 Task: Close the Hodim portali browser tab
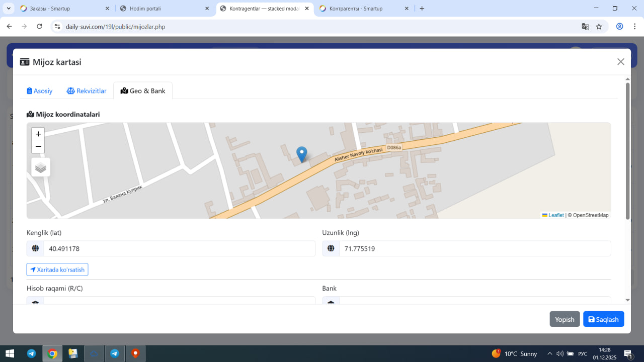coord(207,9)
